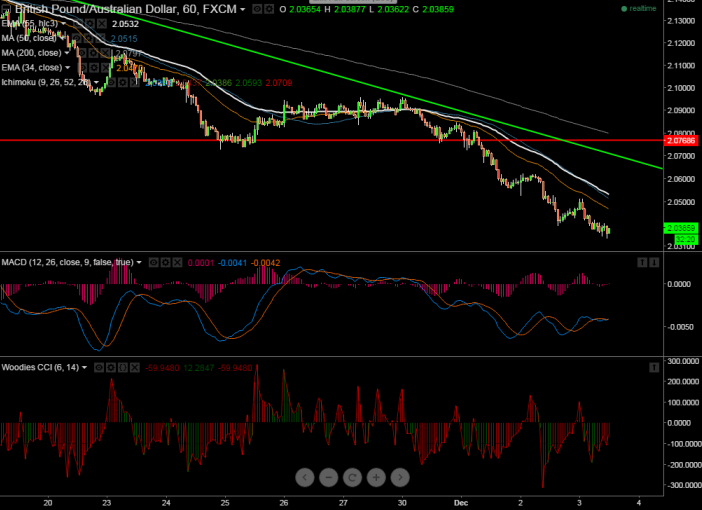Viewport: 702px width, 510px height.
Task: Hide the MA (200, close) line
Action: tap(81, 53)
